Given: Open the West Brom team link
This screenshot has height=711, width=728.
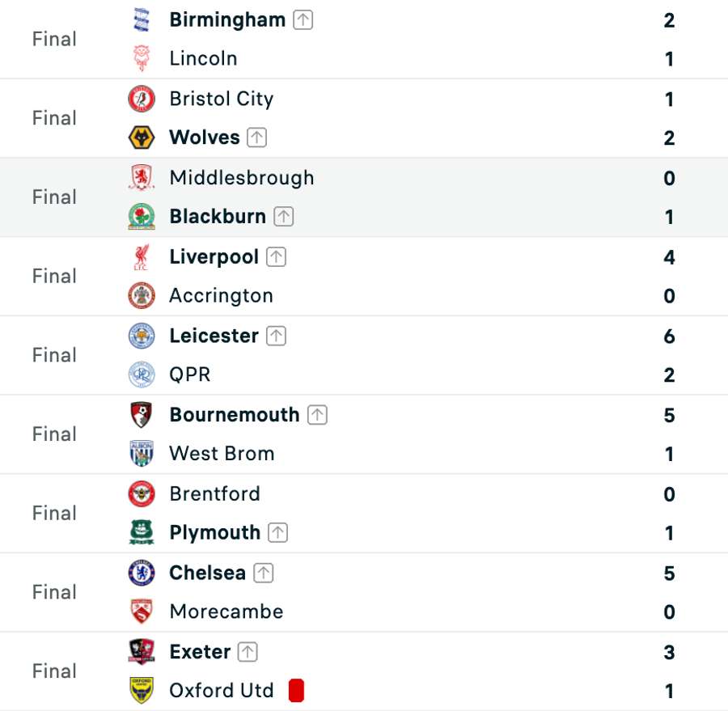Looking at the screenshot, I should 222,454.
